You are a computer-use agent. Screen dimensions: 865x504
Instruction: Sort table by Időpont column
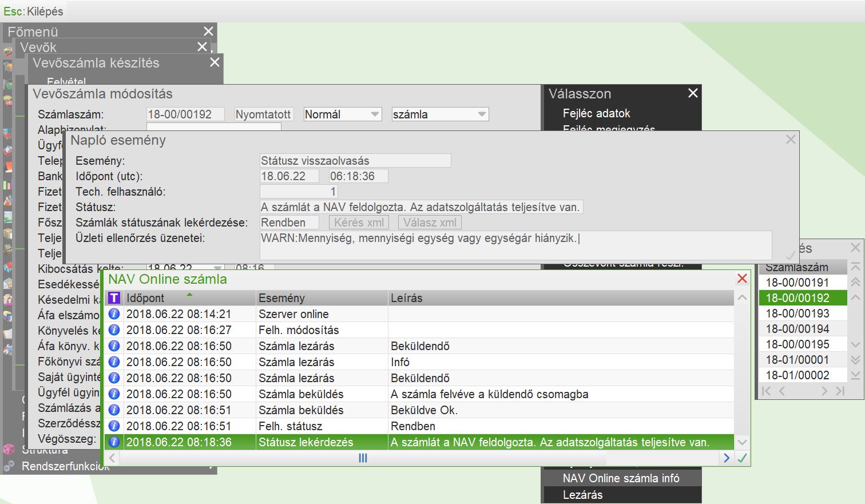click(x=189, y=298)
